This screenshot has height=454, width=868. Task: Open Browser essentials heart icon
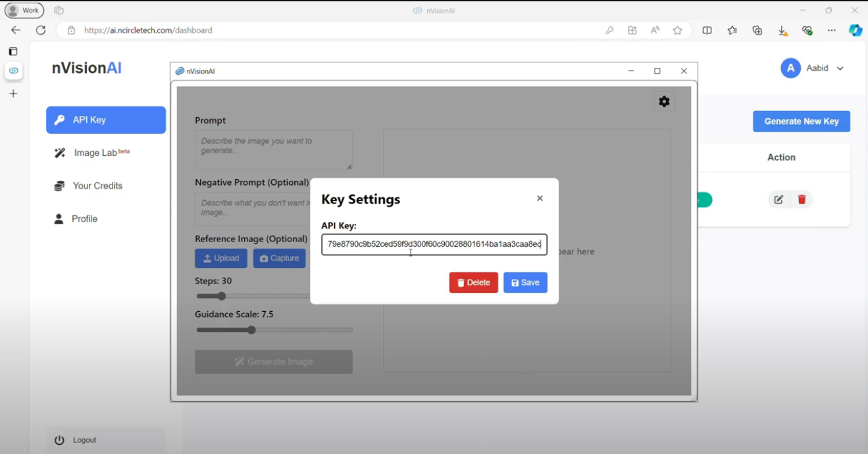[x=807, y=30]
